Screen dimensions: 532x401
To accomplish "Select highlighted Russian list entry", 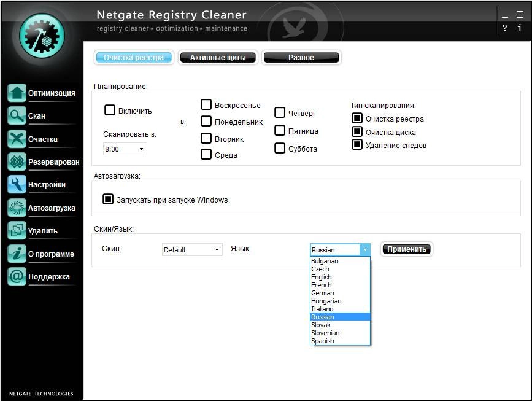I will click(340, 317).
